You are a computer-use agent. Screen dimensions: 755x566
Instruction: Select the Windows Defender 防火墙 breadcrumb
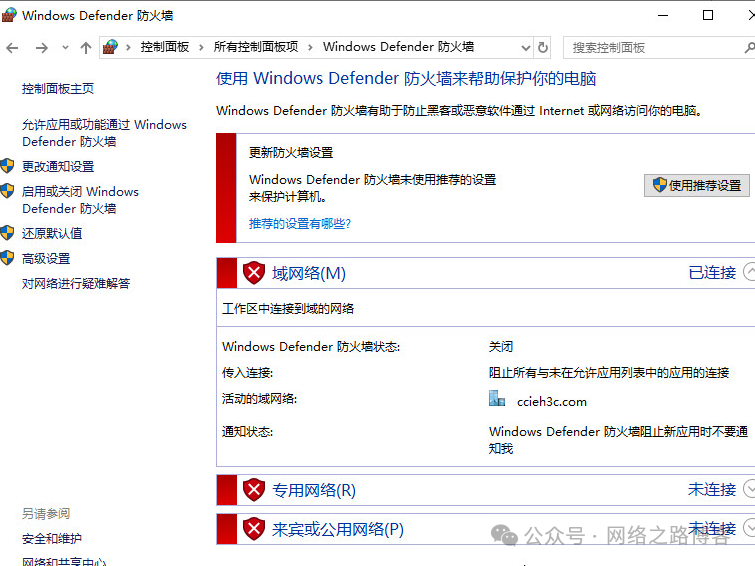click(x=398, y=47)
